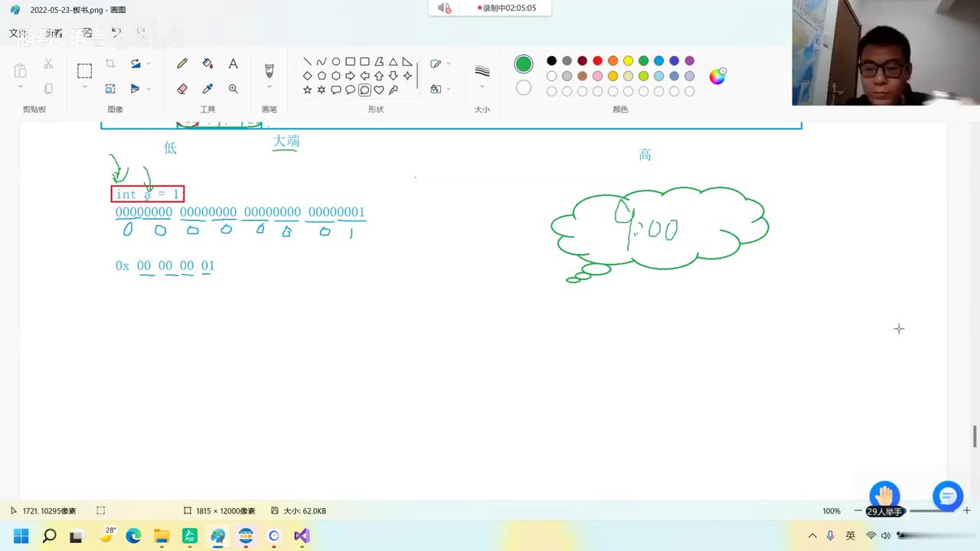Pick the purple color swatch
Viewport: 980px width, 551px height.
(689, 61)
